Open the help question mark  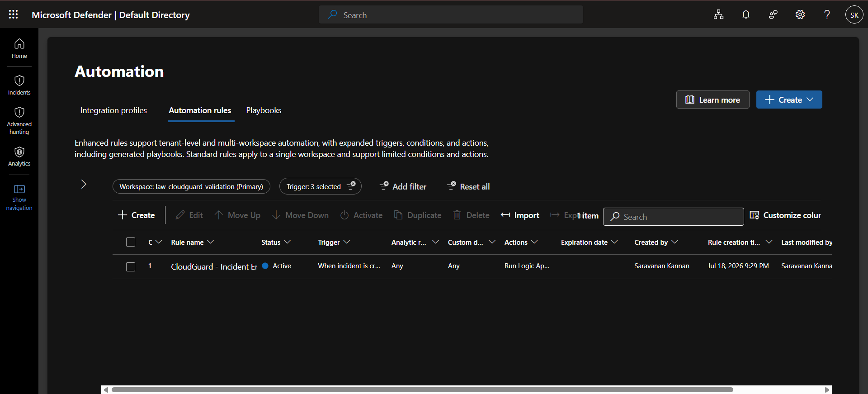827,14
